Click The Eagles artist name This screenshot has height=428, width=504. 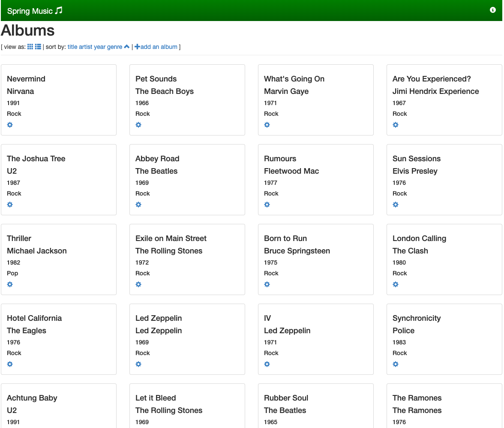[27, 331]
